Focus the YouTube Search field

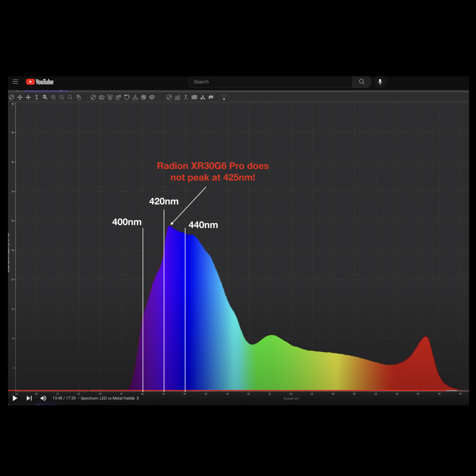coord(271,82)
